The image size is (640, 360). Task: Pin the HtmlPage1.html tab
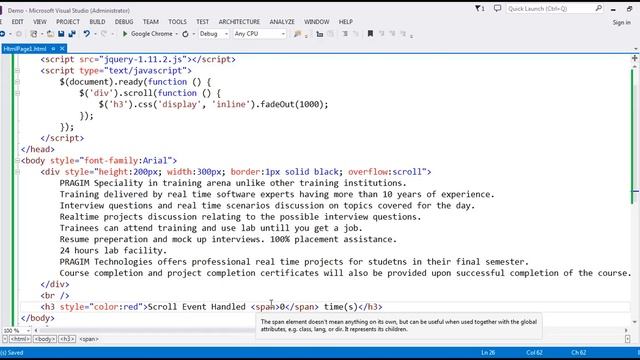pos(53,49)
